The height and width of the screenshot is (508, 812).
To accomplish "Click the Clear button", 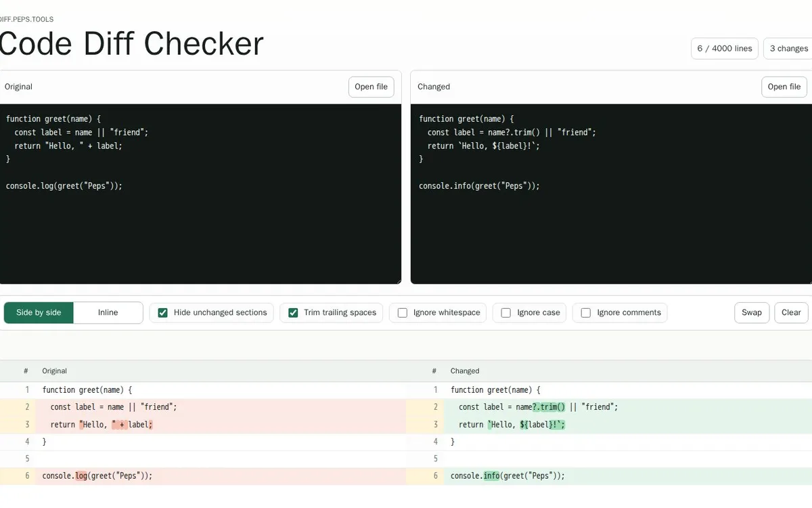I will (x=791, y=312).
